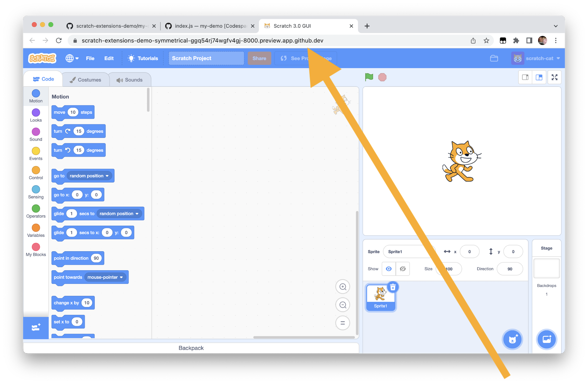Viewport: 588px width, 384px height.
Task: Switch to the Costumes tab
Action: [86, 79]
